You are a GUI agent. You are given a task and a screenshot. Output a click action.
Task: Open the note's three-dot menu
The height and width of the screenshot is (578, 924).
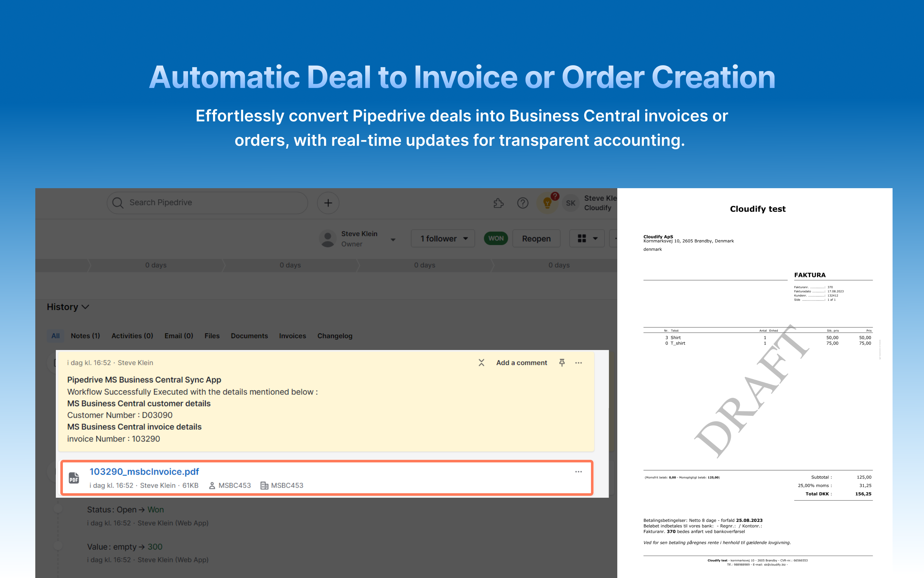[x=578, y=363]
